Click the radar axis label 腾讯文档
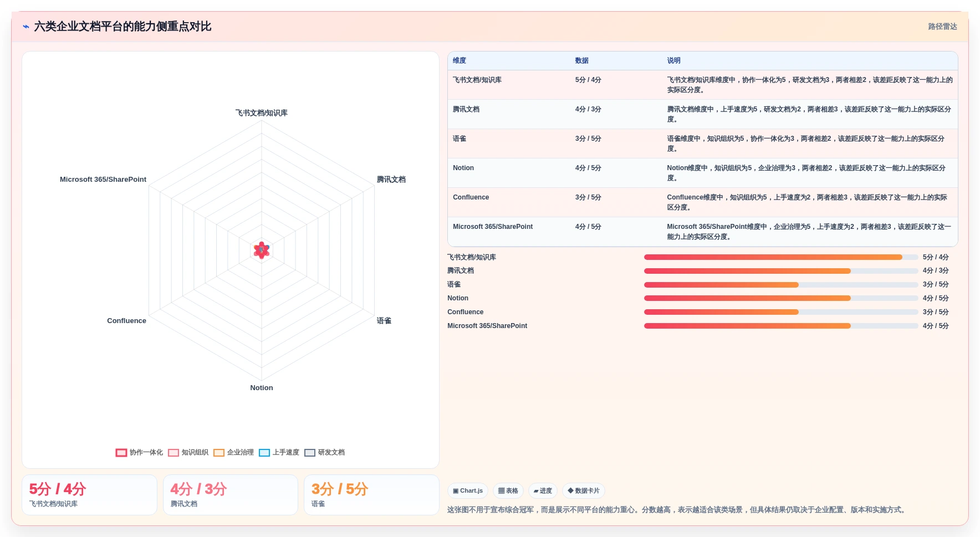This screenshot has width=980, height=537. pos(391,180)
